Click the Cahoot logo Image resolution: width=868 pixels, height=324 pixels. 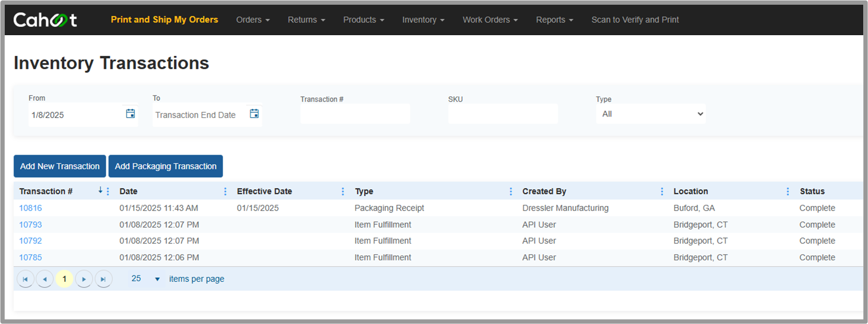click(x=45, y=20)
